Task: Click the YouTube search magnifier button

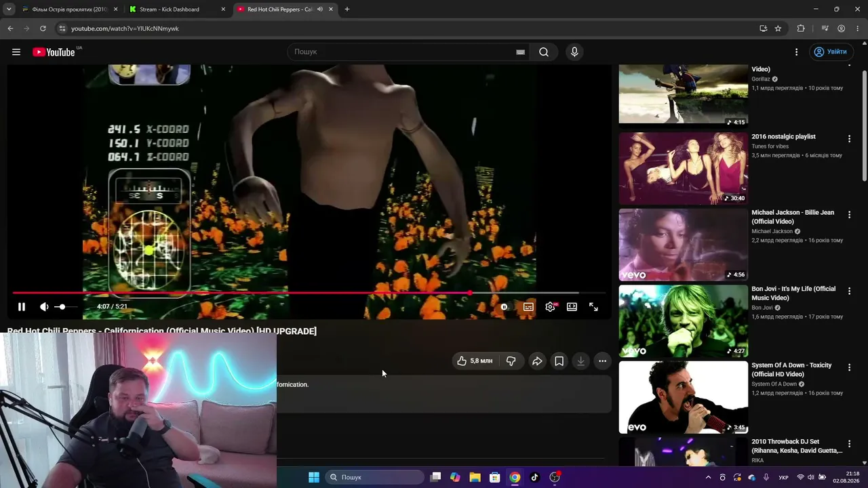Action: [x=544, y=52]
